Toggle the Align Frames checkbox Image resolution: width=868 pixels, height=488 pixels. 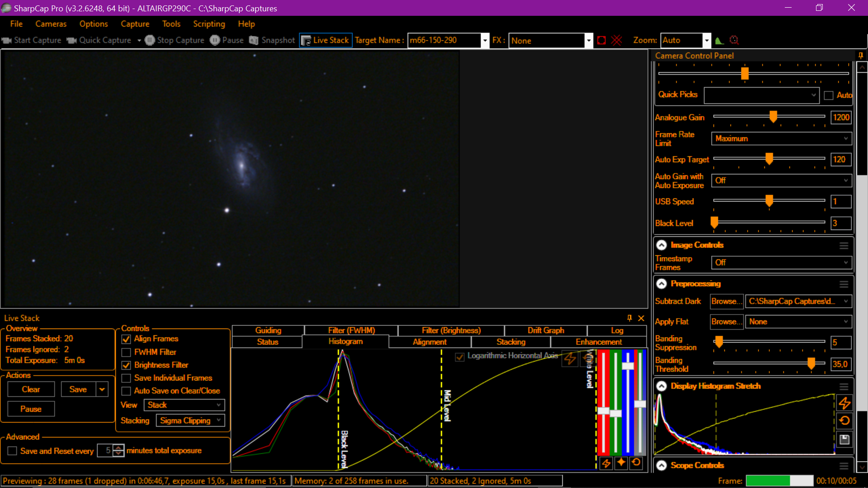click(126, 339)
